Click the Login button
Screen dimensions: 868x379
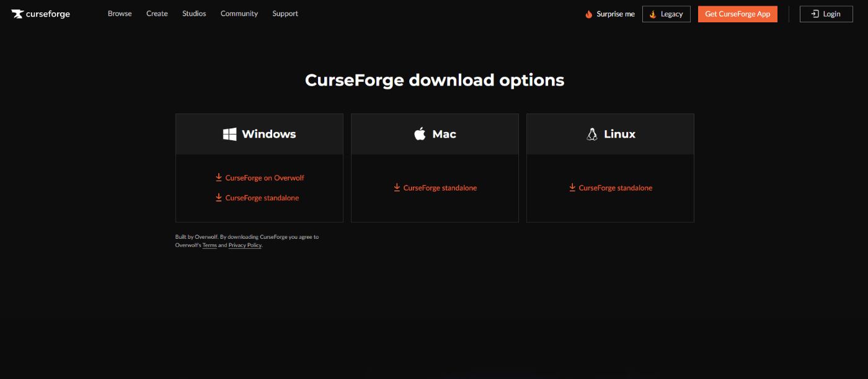(826, 14)
